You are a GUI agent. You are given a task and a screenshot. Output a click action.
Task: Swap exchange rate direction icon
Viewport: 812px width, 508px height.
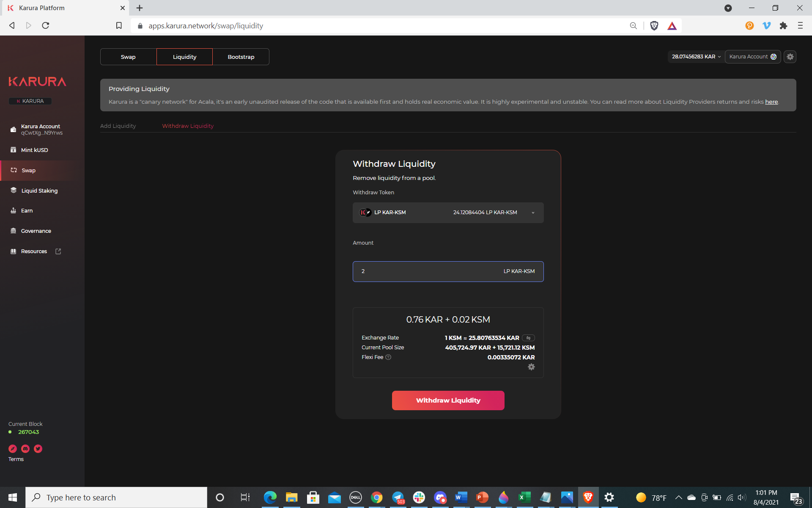(x=528, y=338)
